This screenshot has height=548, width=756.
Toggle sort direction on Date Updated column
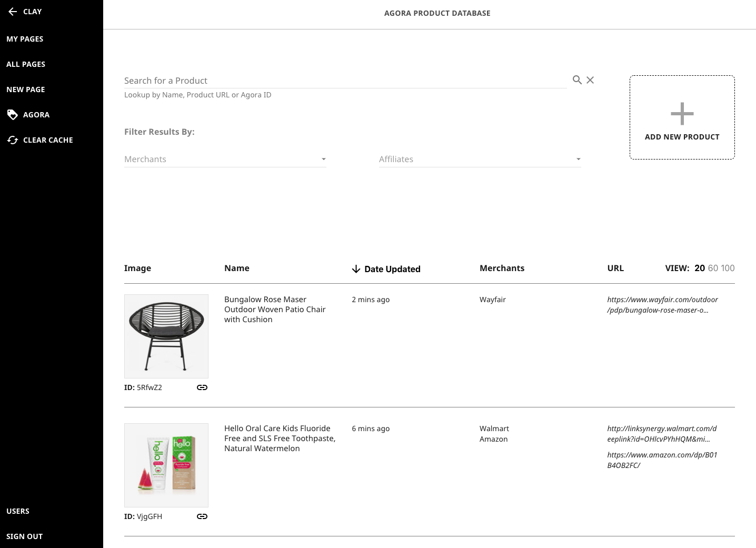coord(356,268)
